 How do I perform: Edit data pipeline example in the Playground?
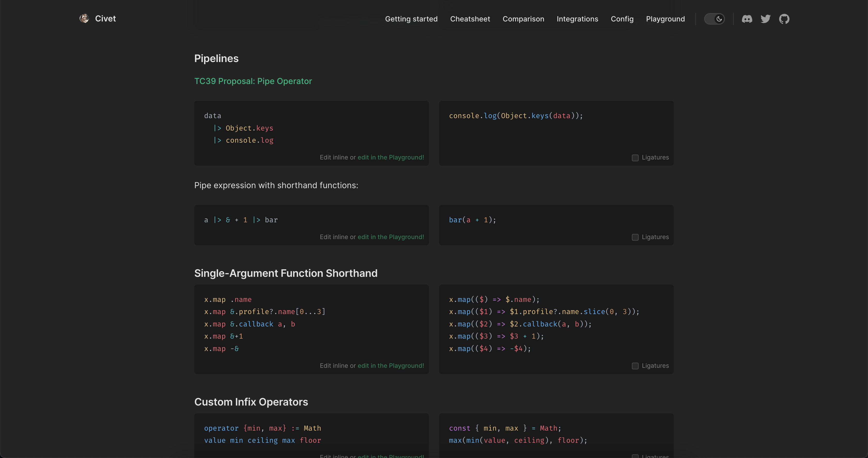coord(391,157)
